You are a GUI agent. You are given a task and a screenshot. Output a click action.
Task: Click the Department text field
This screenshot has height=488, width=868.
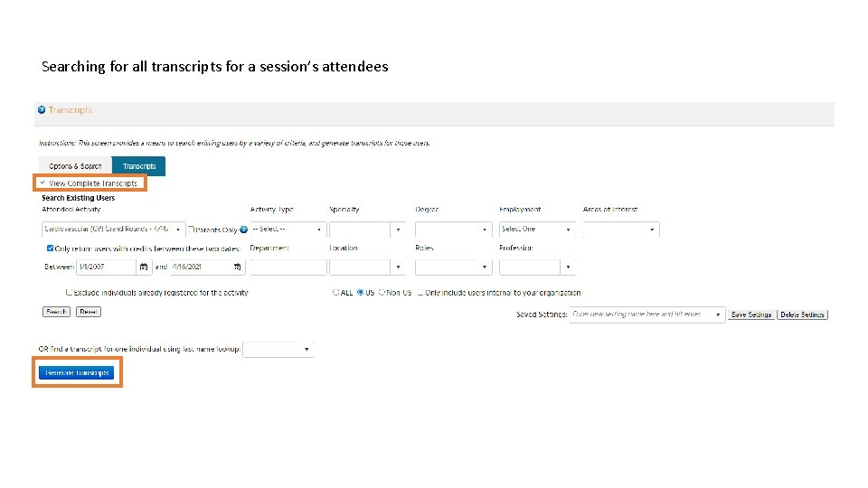point(288,267)
